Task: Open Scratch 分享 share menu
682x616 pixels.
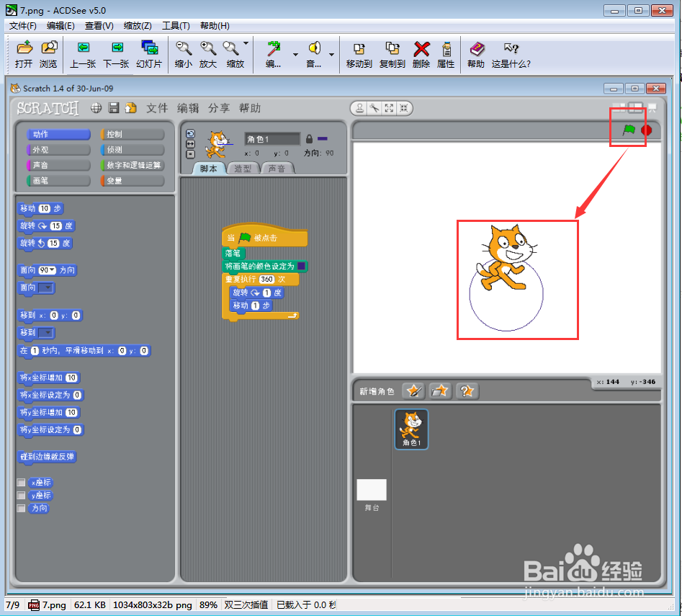Action: [218, 108]
